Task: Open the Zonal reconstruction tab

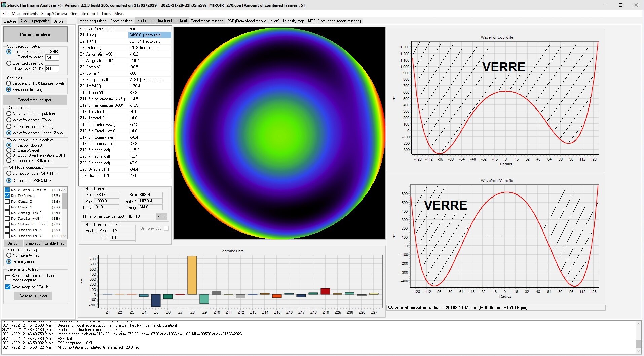Action: (x=207, y=21)
